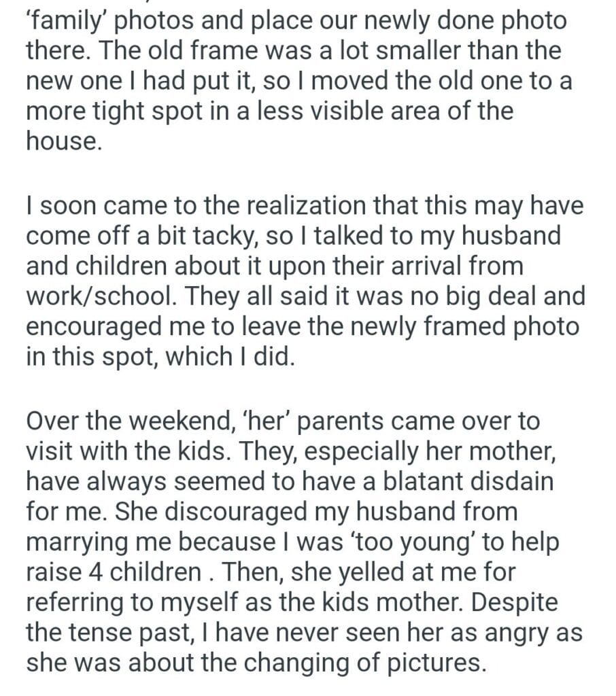Click the word "tacky"
The image size is (616, 696).
coord(213,234)
